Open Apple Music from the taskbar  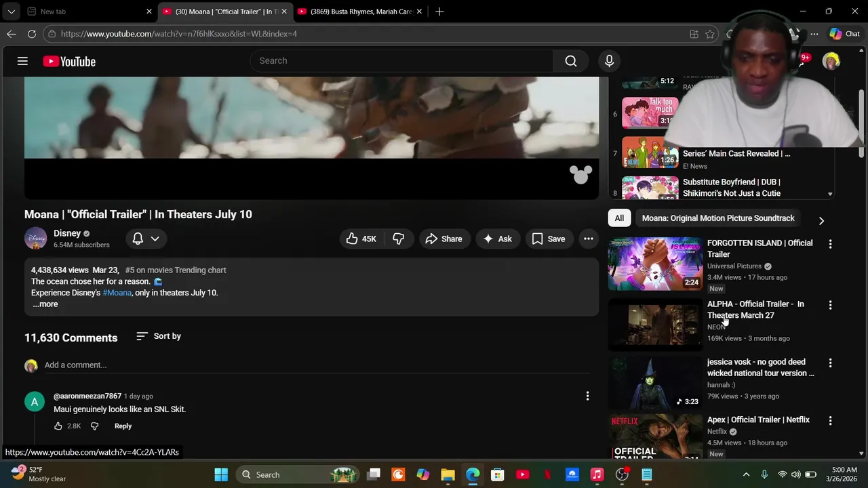pos(597,474)
